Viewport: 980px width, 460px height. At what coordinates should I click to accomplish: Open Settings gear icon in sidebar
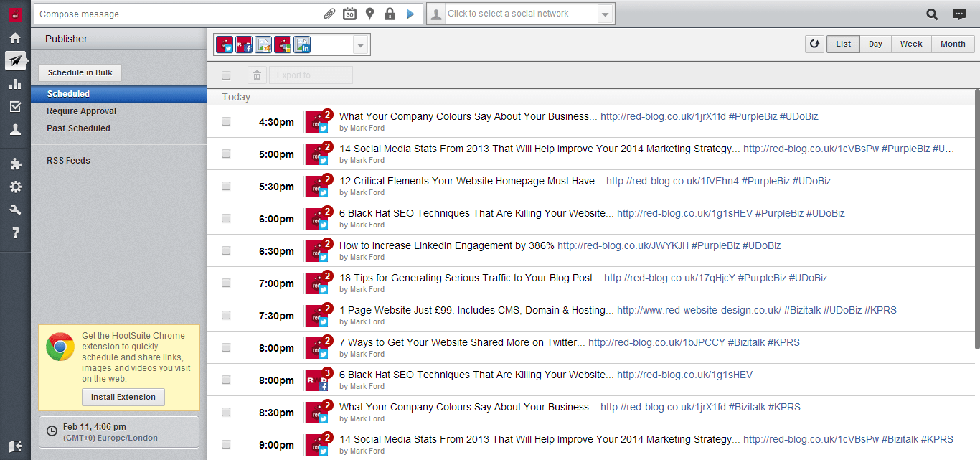click(x=15, y=187)
